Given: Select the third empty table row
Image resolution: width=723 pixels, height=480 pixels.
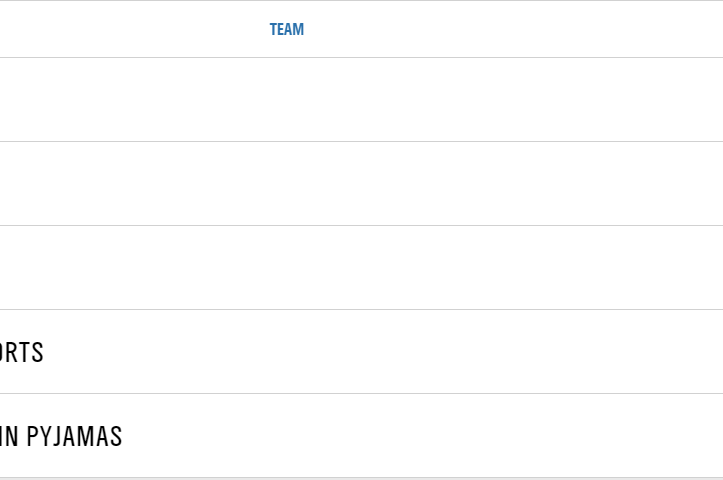Looking at the screenshot, I should click(361, 267).
